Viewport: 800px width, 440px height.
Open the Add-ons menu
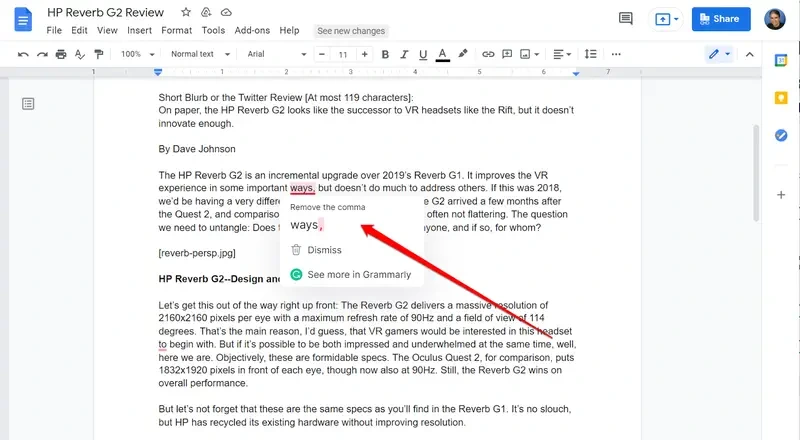pyautogui.click(x=252, y=31)
